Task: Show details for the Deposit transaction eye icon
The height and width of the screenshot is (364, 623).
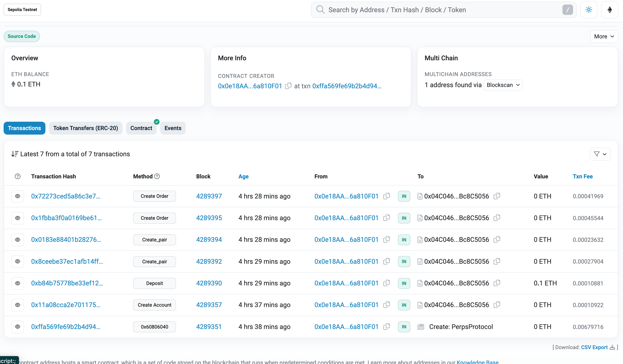Action: [18, 283]
